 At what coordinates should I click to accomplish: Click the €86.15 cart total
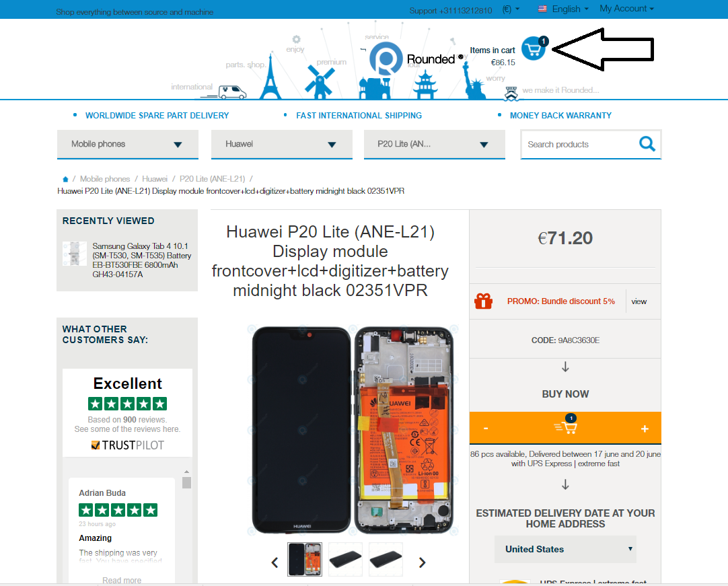(x=503, y=62)
